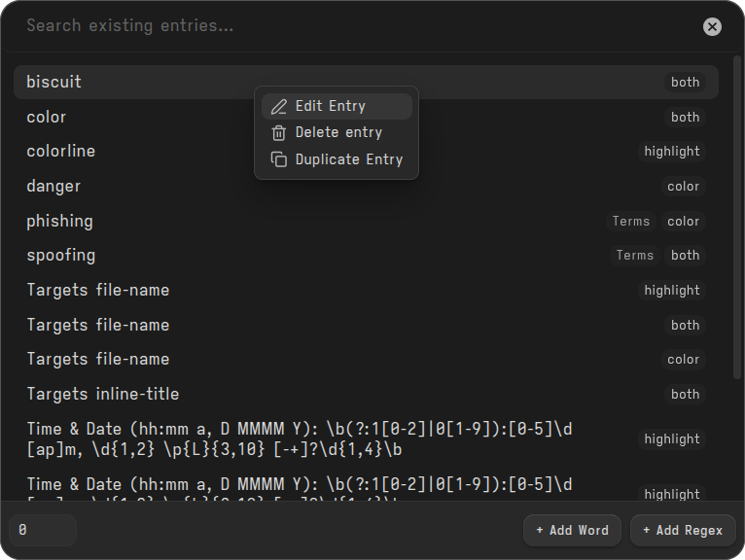Choose Edit Entry from context menu
The image size is (745, 560).
337,106
